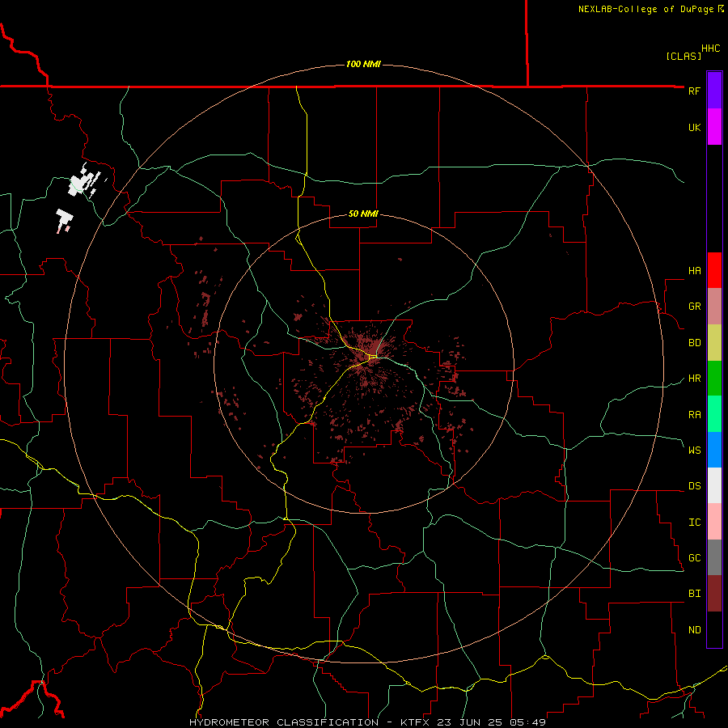
Task: Click the HYDROMETEOR CLASSIFICATION caption text
Action: pyautogui.click(x=284, y=722)
